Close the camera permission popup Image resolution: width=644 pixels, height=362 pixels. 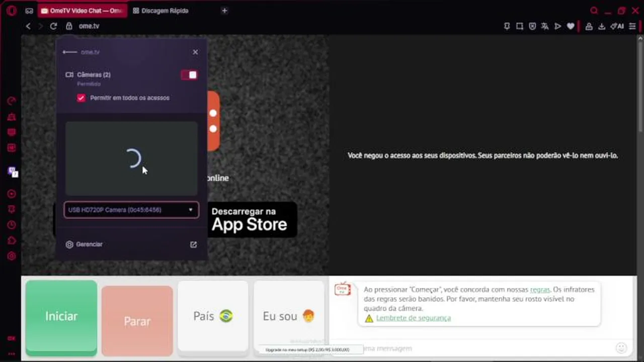195,52
